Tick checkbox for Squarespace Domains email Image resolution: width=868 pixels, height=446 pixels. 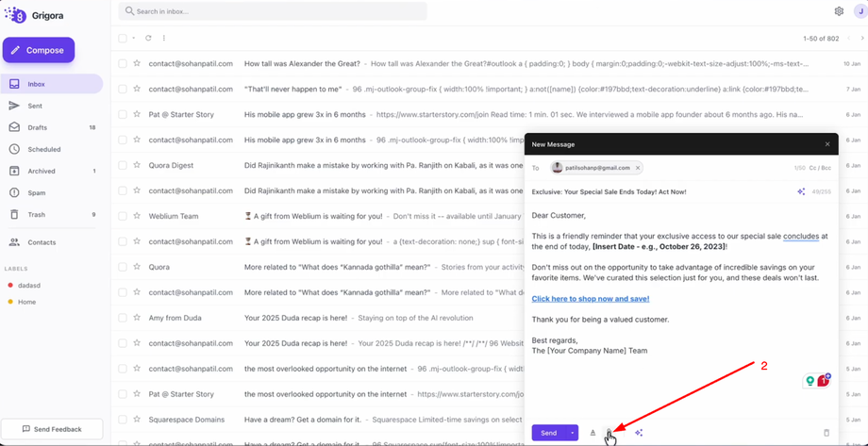pos(123,420)
